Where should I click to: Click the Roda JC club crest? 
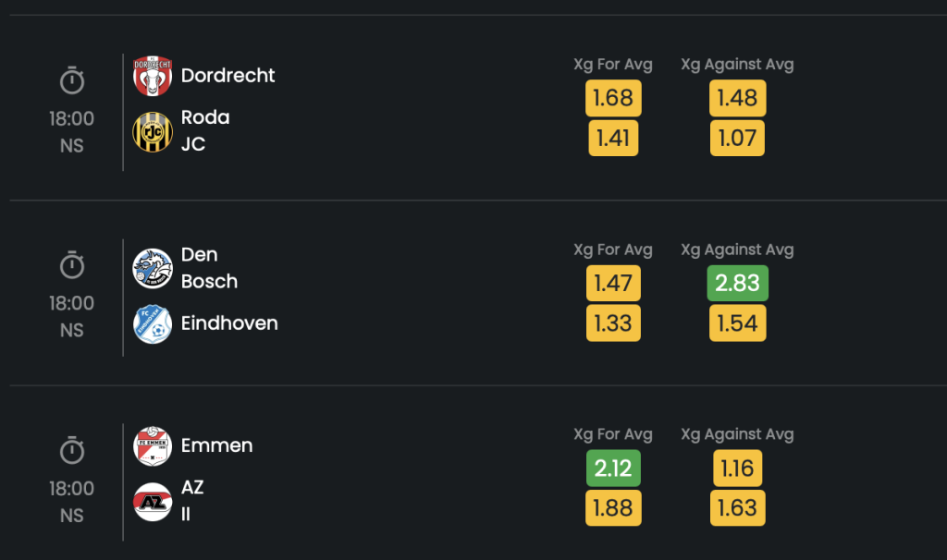click(153, 131)
